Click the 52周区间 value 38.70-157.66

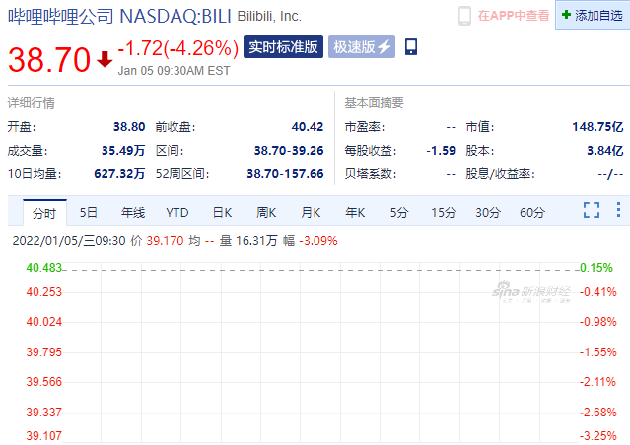click(x=285, y=174)
